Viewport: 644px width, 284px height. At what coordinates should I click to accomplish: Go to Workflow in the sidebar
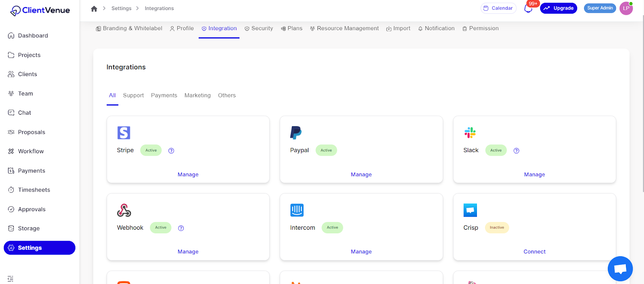tap(31, 151)
